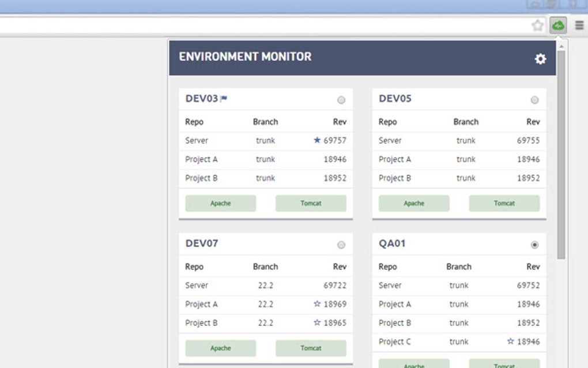Screen dimensions: 588x368
Task: Click the Tomcat button under DEV03
Action: [x=311, y=203]
